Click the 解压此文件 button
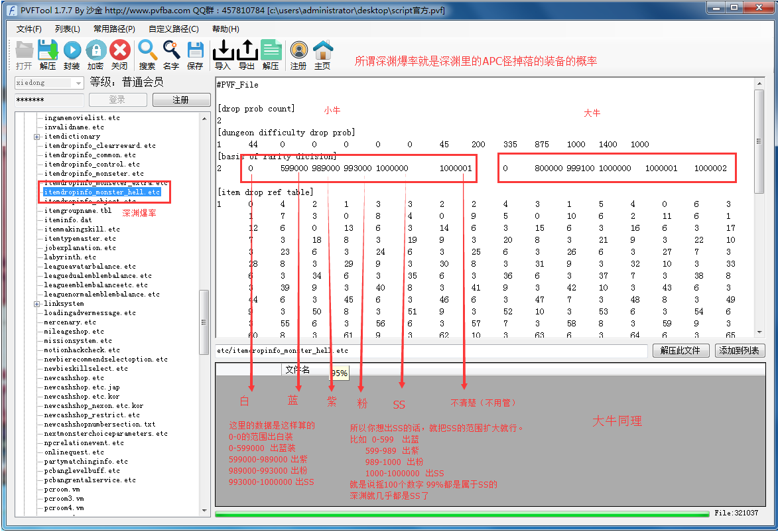 pos(681,350)
